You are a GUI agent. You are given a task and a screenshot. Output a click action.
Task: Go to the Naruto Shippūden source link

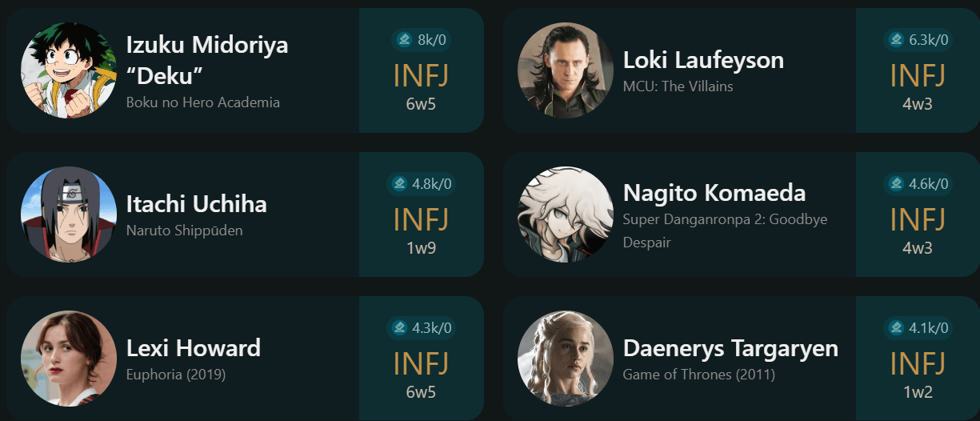pos(184,231)
